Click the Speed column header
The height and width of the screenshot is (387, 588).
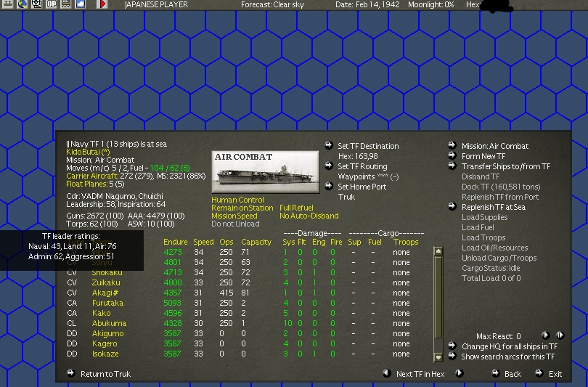pos(203,243)
